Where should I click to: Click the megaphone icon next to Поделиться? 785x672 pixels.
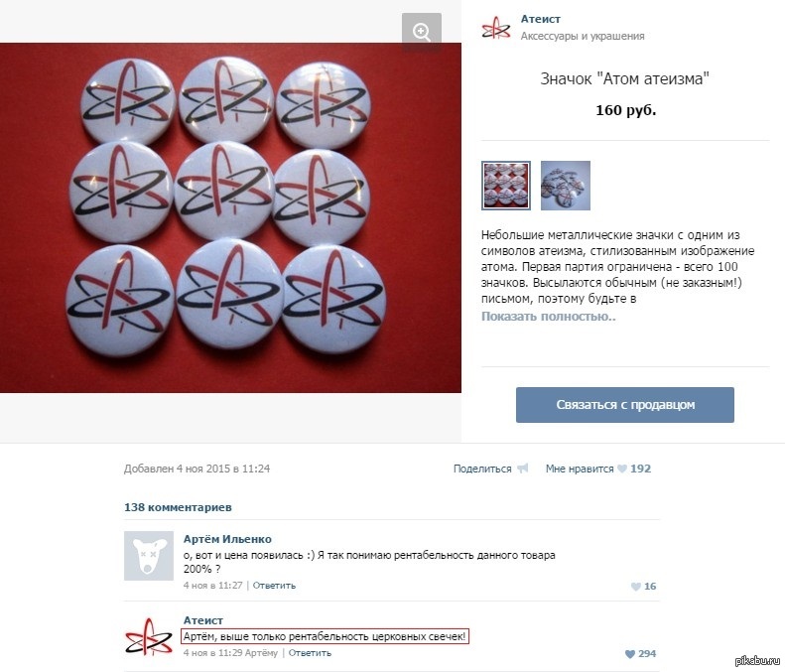[523, 469]
